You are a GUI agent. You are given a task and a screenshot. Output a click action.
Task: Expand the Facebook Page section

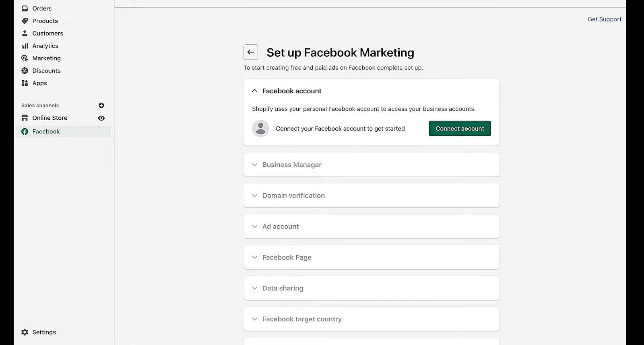tap(254, 258)
